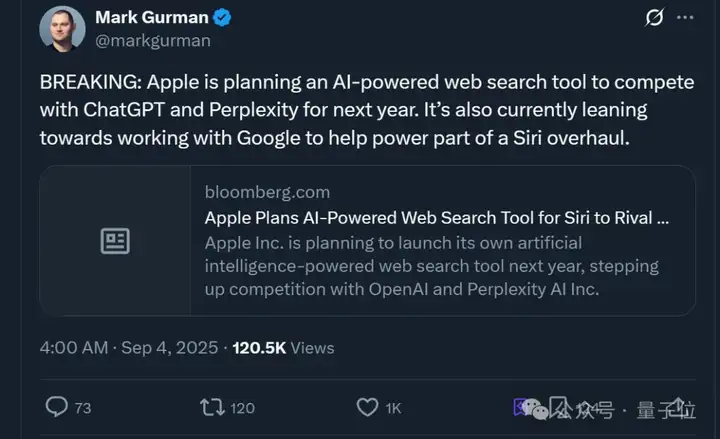Image resolution: width=720 pixels, height=439 pixels.
Task: Like the post with the heart icon
Action: coord(367,407)
